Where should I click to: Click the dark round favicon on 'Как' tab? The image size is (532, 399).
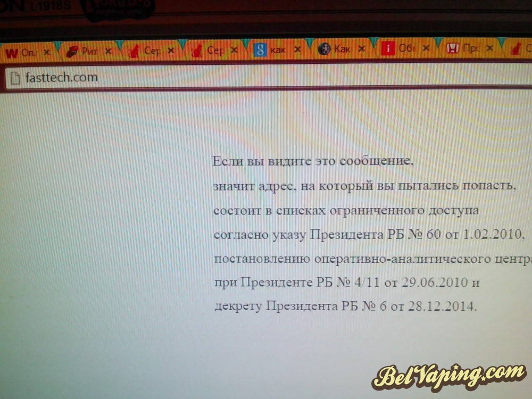pos(324,49)
